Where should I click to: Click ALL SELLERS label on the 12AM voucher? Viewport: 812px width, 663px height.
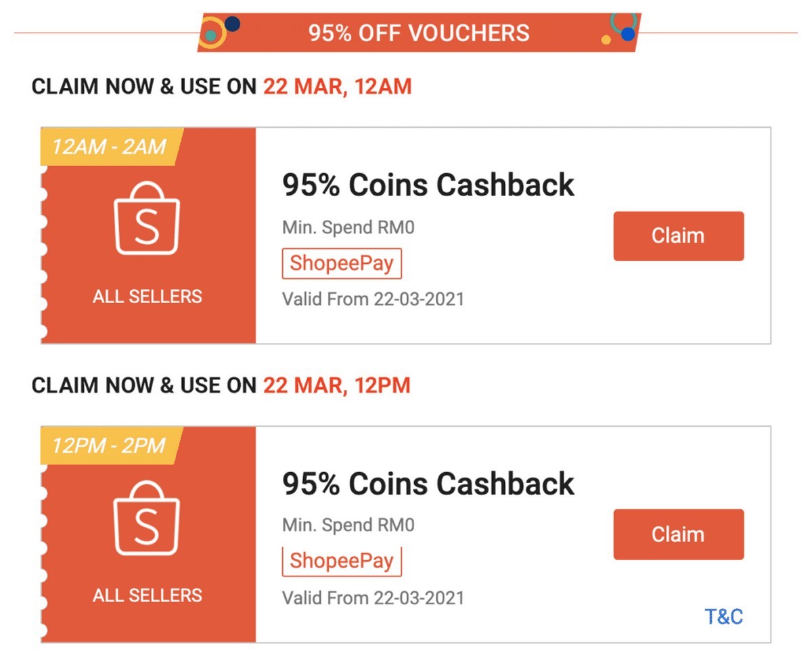(148, 296)
